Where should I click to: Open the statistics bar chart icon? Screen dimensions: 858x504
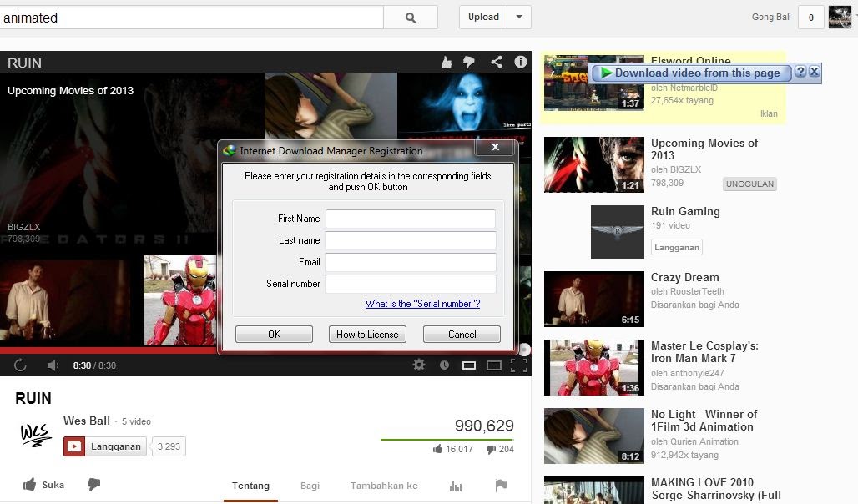click(455, 486)
